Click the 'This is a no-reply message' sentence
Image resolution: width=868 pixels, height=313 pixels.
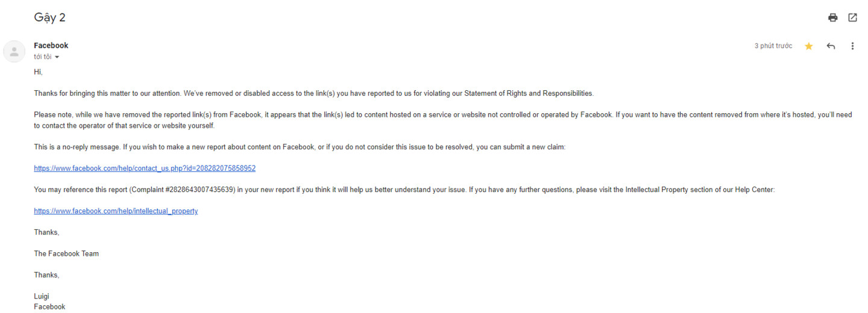pos(300,147)
